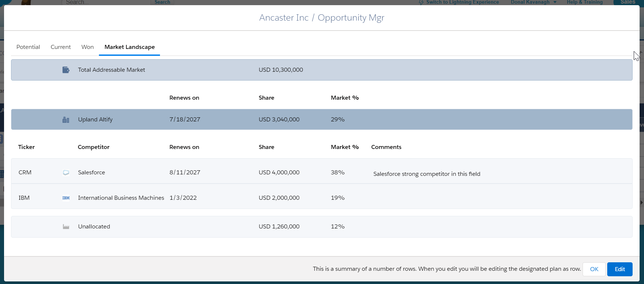The image size is (644, 284).
Task: Click the 7/18/2027 renewal date
Action: click(185, 120)
